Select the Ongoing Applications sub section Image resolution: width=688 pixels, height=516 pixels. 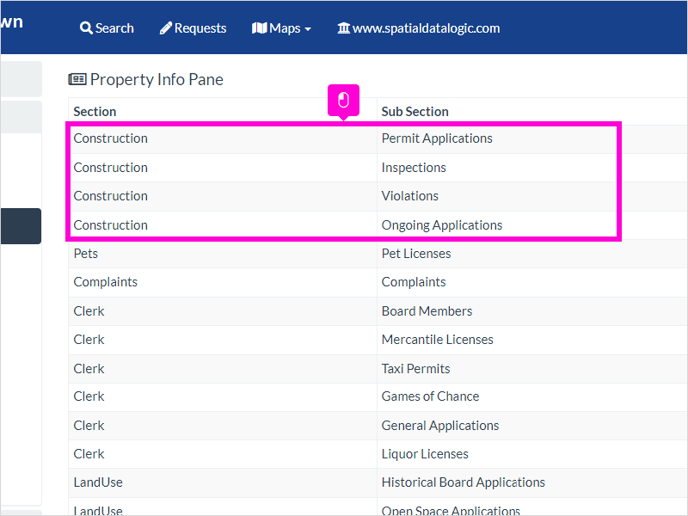(x=441, y=225)
